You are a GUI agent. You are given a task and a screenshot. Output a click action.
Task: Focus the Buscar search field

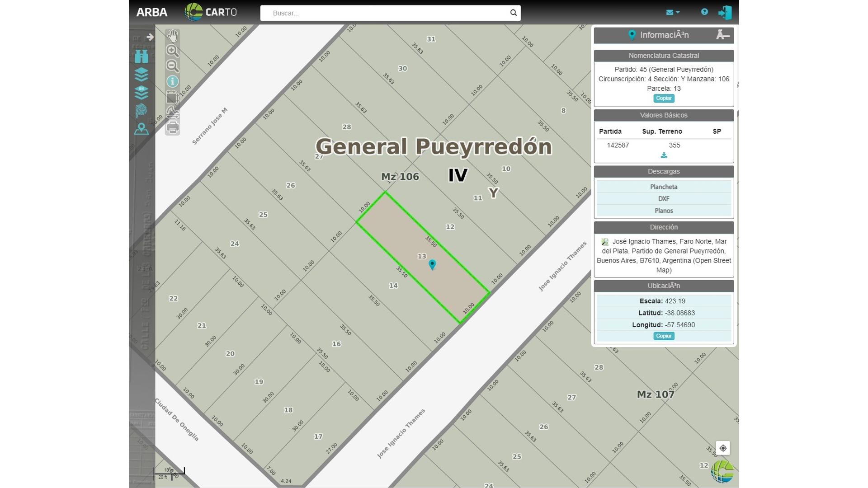click(x=390, y=13)
